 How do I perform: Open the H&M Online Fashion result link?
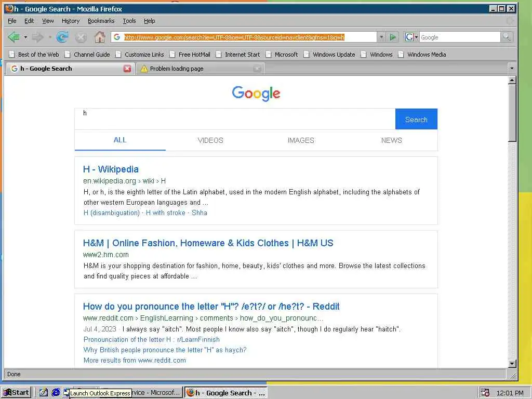[x=208, y=243]
